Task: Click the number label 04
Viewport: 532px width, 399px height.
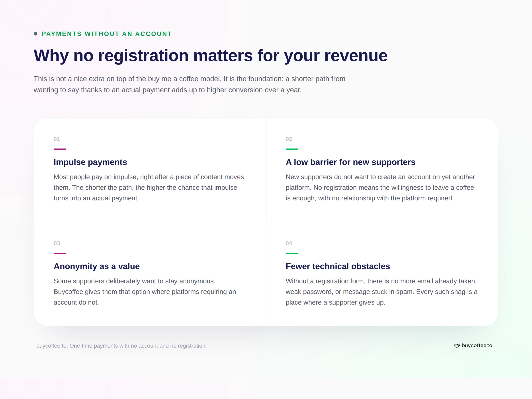Action: click(289, 243)
